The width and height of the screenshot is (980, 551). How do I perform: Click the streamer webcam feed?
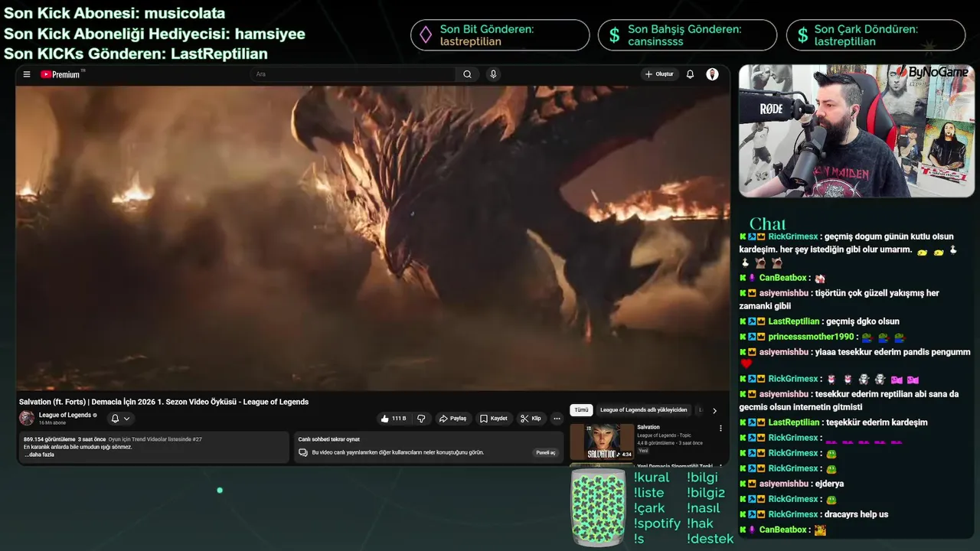point(856,131)
